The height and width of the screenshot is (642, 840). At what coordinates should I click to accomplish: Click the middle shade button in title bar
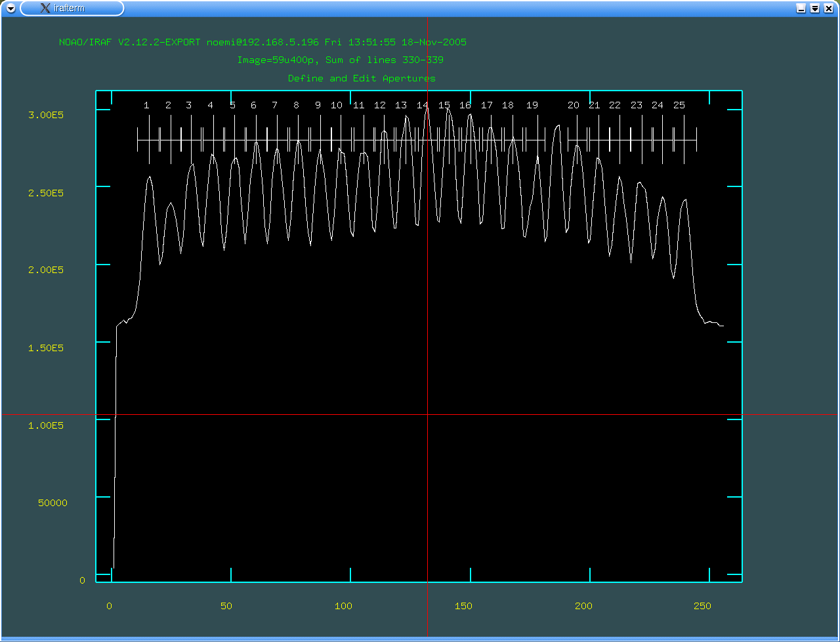point(815,8)
